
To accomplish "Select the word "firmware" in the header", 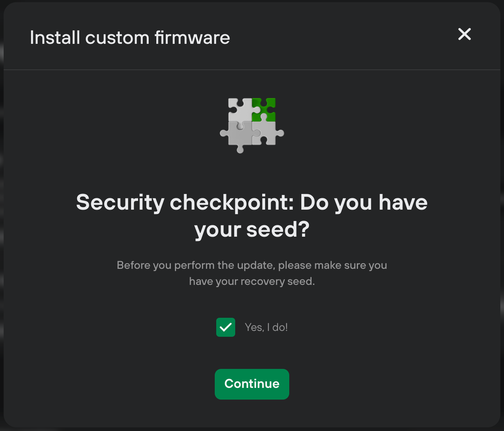I will [192, 38].
